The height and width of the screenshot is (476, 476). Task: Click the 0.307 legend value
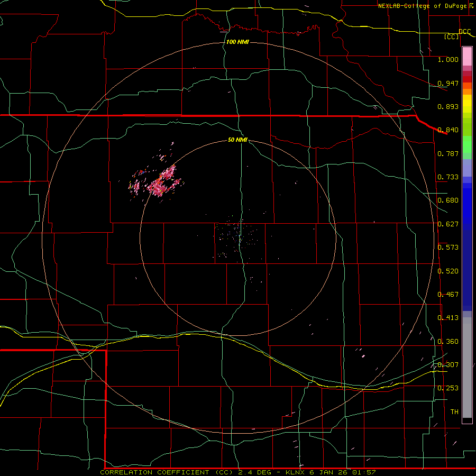point(448,365)
